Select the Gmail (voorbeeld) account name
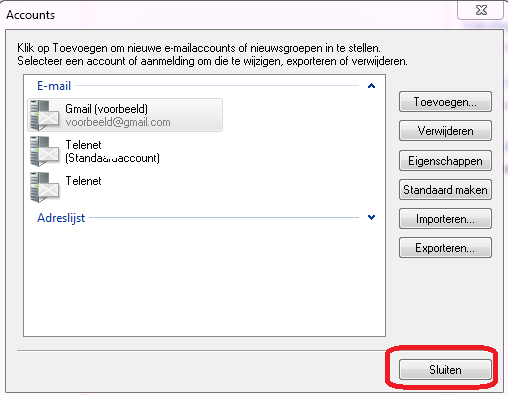 [106, 109]
